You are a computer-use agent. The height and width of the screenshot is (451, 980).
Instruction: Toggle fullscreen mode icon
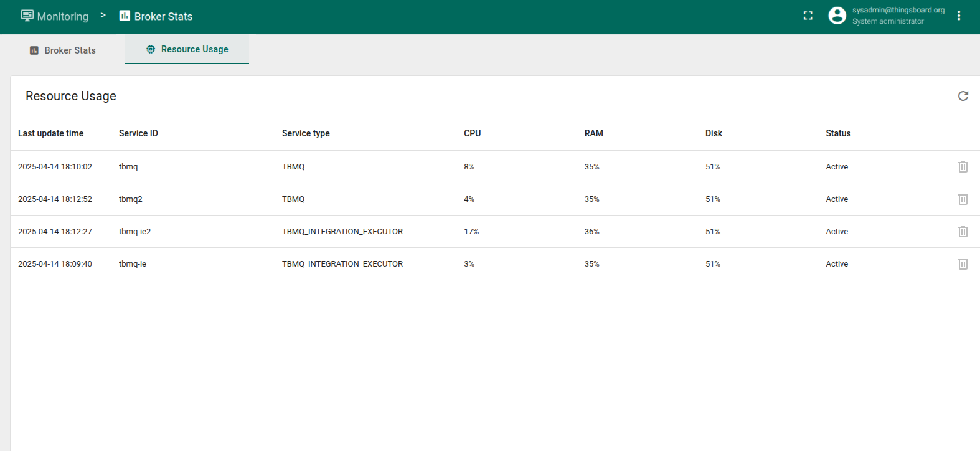tap(808, 16)
